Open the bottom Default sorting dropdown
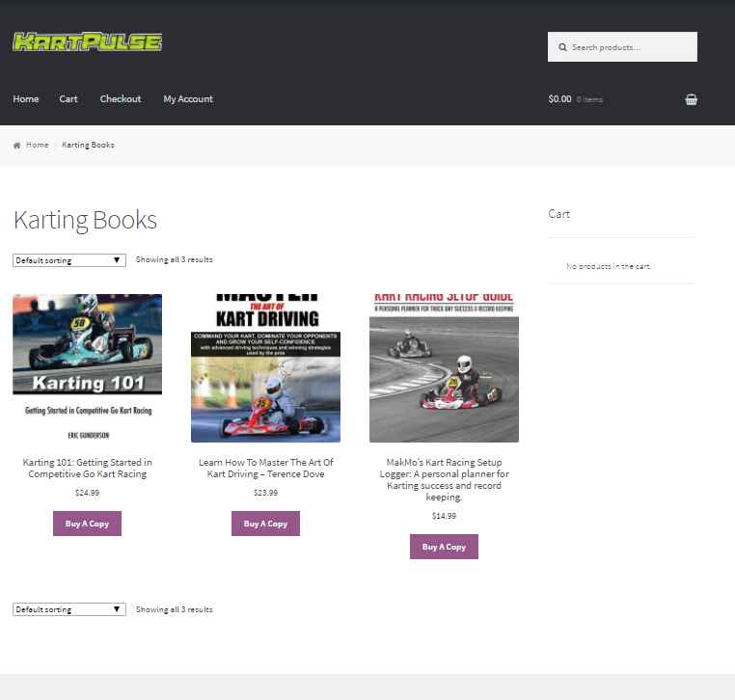 [x=69, y=609]
